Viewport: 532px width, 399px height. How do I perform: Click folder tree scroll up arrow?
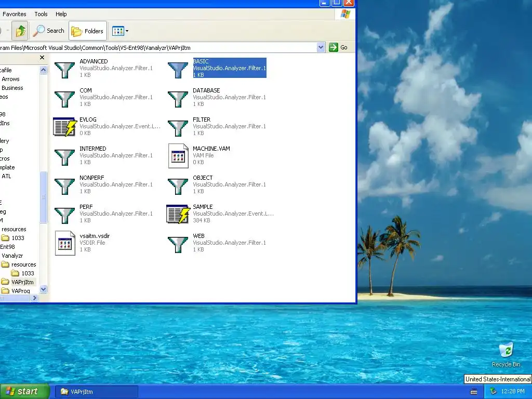[43, 70]
